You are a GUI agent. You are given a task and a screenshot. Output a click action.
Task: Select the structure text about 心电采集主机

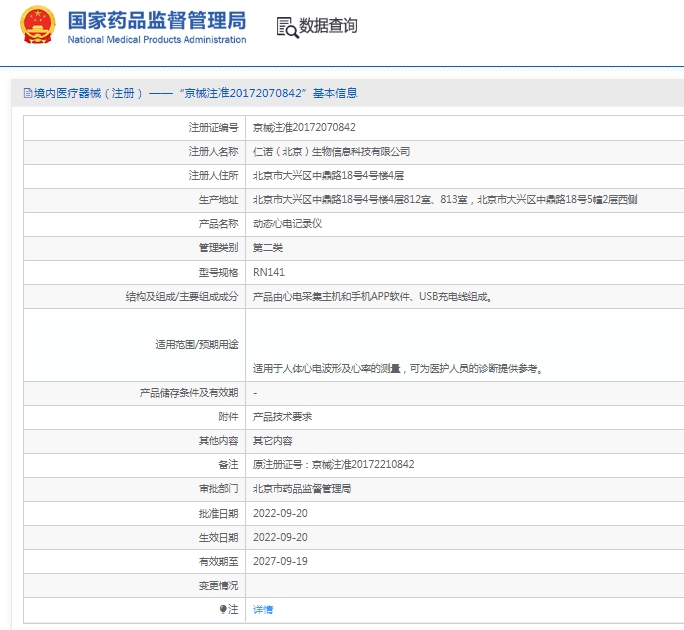(373, 297)
